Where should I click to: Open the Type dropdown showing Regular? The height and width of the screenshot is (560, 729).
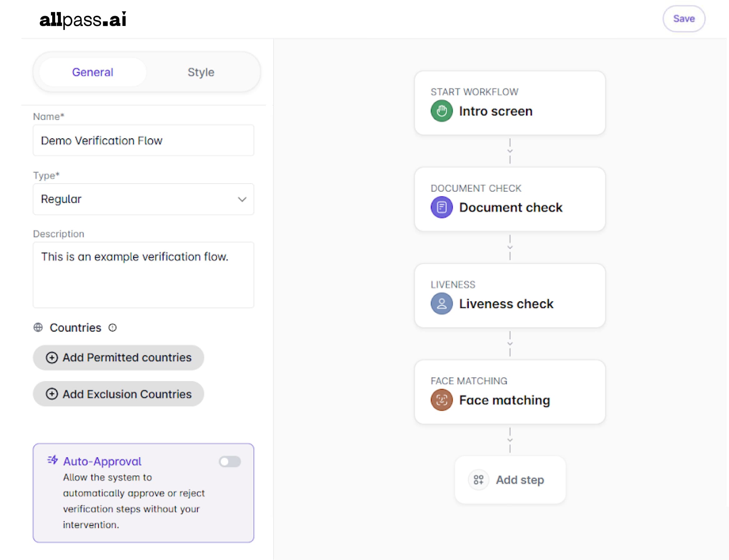point(143,199)
